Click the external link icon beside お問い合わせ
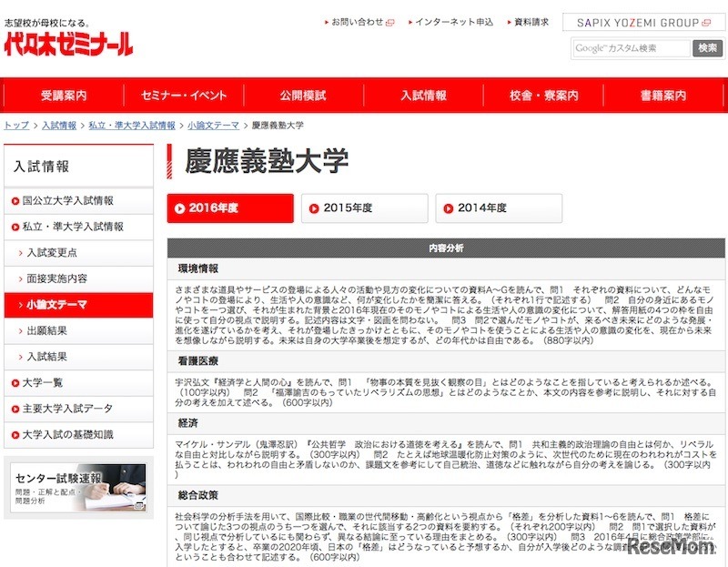This screenshot has height=567, width=728. click(x=390, y=22)
